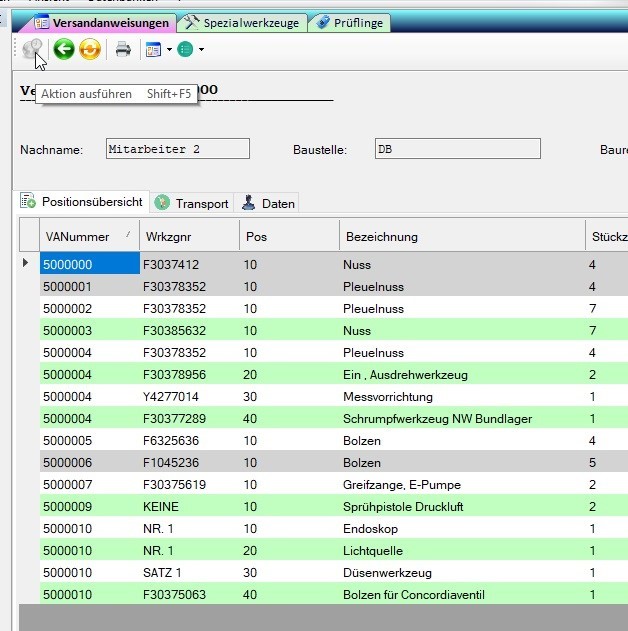Viewport: 628px width, 631px height.
Task: Click the green round list icon
Action: tap(185, 49)
